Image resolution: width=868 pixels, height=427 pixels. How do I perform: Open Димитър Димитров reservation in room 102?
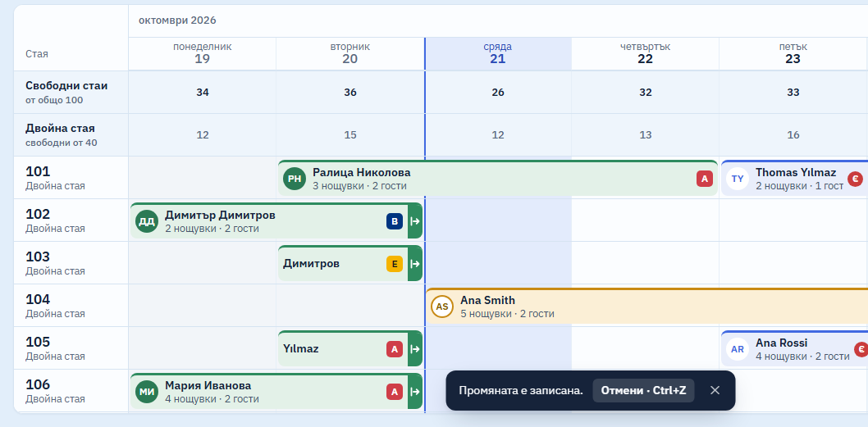tap(276, 220)
